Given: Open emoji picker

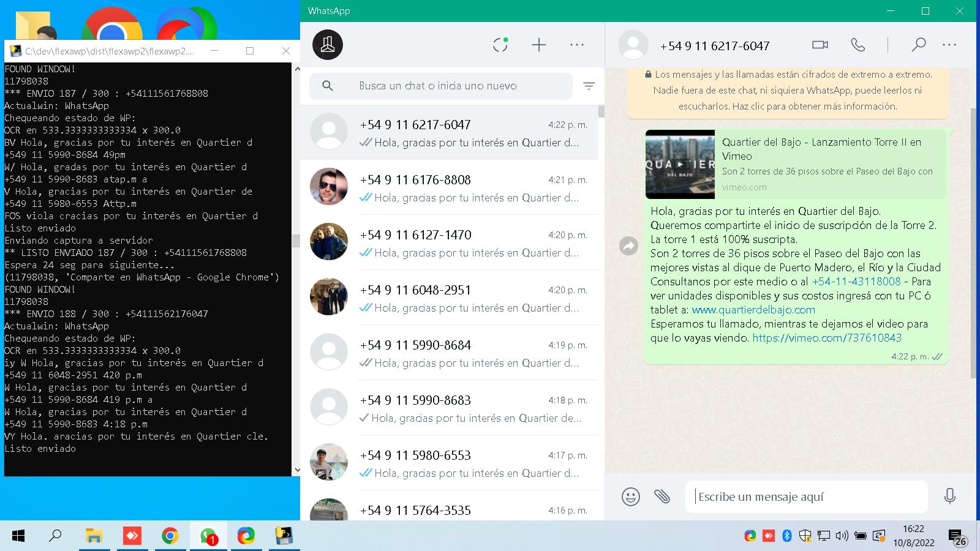Looking at the screenshot, I should coord(631,497).
